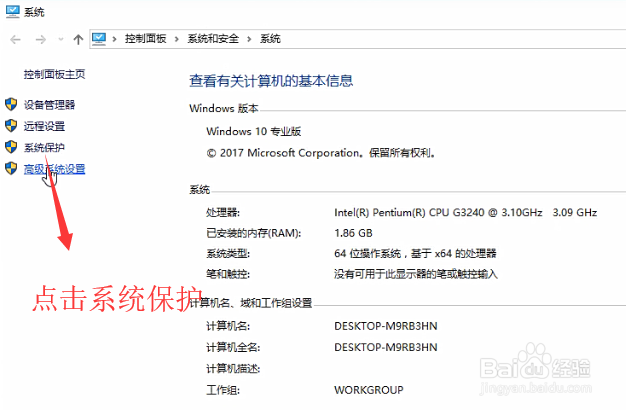Click shield icon beside 高级系统设置

11,168
